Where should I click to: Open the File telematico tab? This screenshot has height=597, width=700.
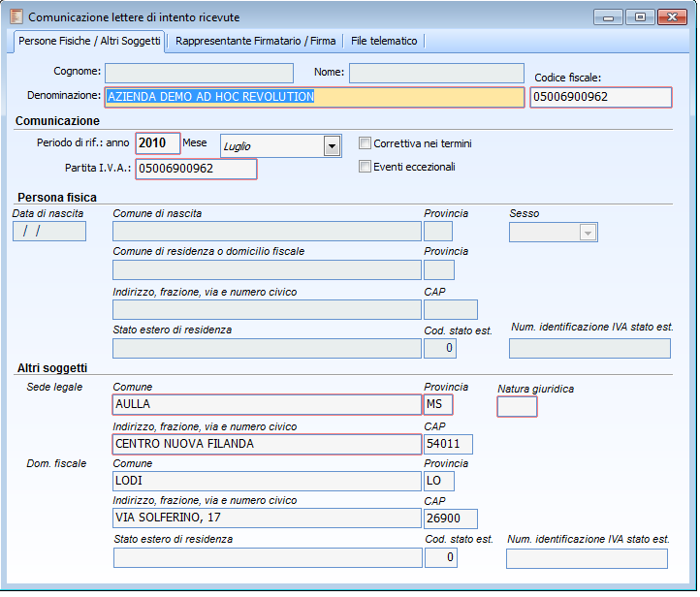384,41
